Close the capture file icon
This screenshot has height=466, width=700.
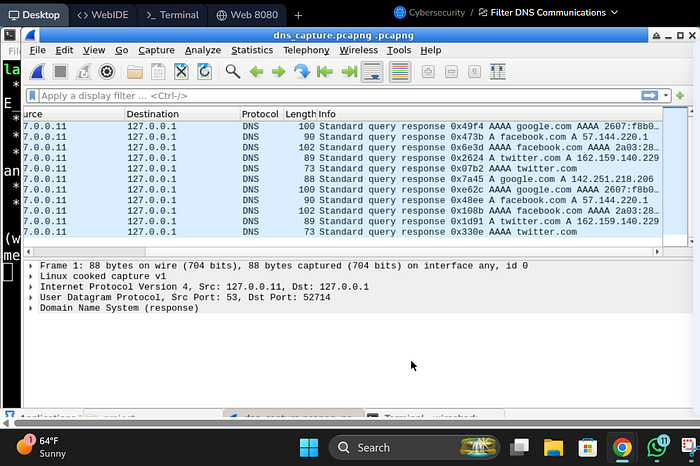[x=181, y=72]
